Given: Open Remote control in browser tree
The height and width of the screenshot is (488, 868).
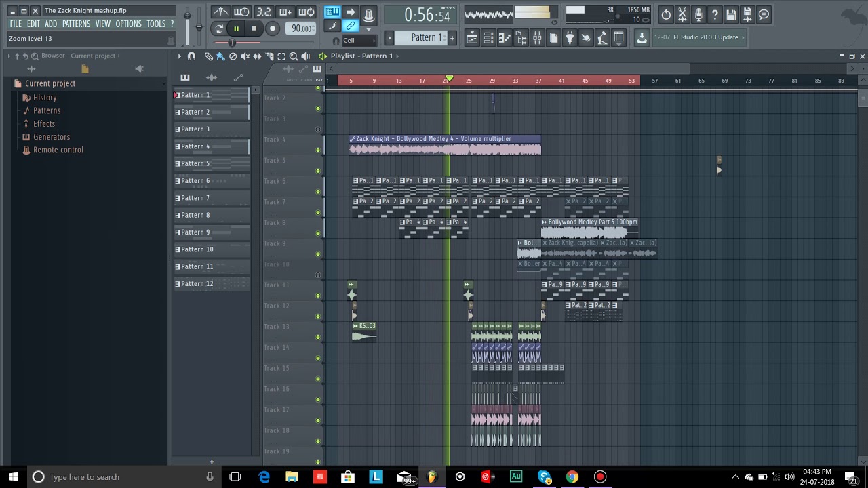Looking at the screenshot, I should point(58,150).
